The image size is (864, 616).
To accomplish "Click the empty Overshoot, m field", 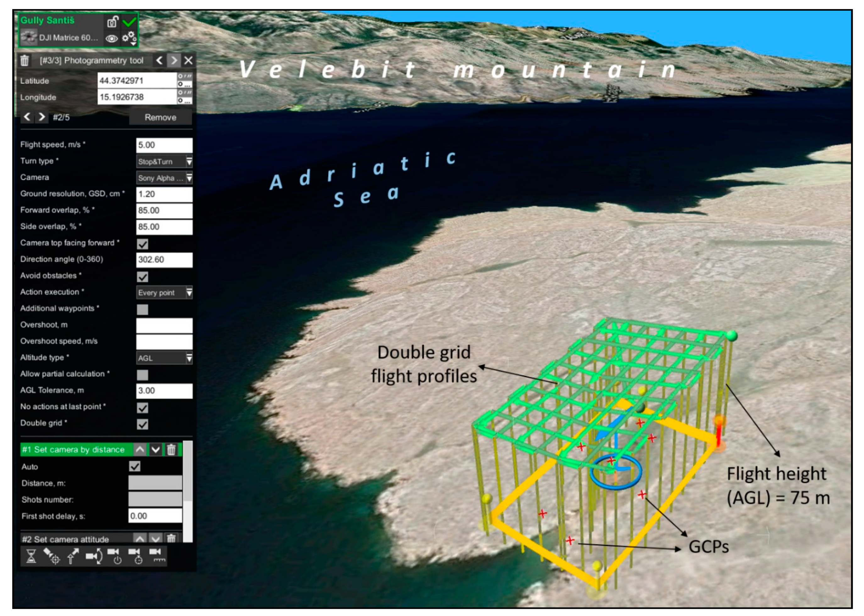I will click(164, 326).
